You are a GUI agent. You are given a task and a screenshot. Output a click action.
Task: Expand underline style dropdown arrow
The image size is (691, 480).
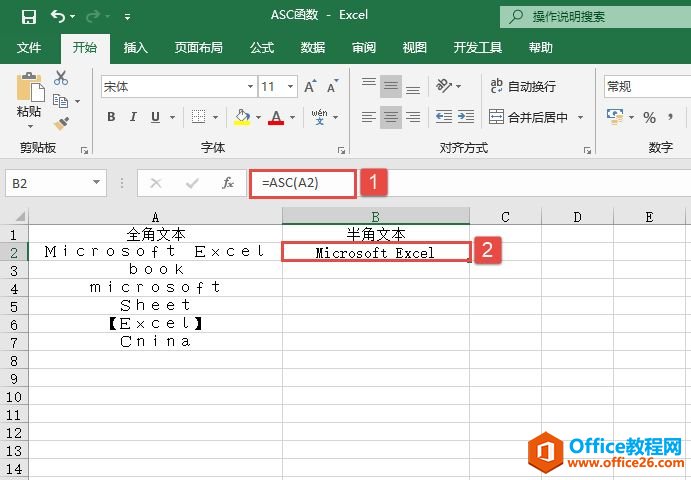point(172,117)
